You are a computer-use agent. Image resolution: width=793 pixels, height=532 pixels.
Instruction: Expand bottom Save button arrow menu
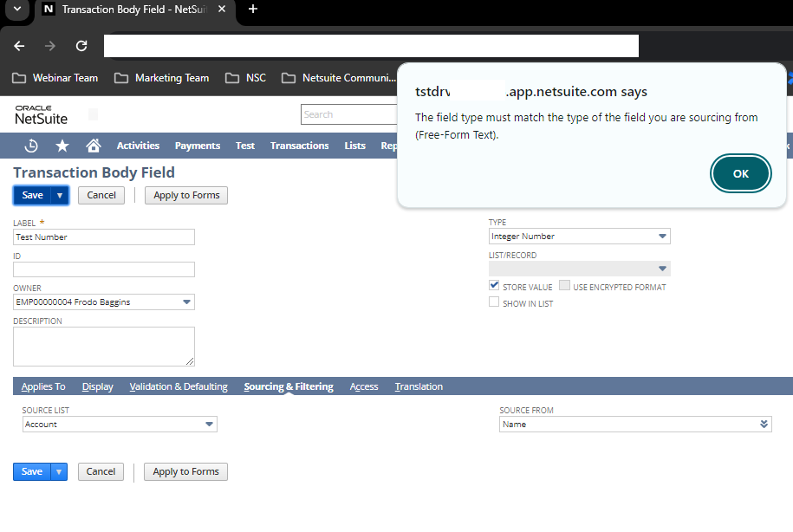pyautogui.click(x=59, y=472)
